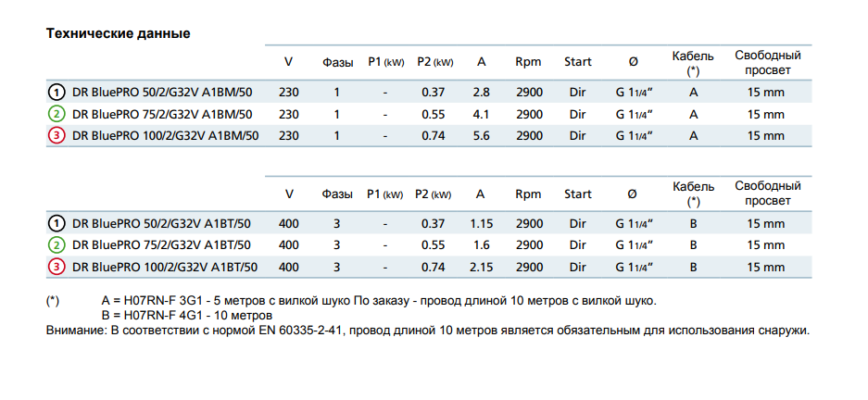Viewport: 868px width, 400px height.
Task: Click green circled 2 beside 75/2/G32V A1BT/50
Action: click(57, 245)
